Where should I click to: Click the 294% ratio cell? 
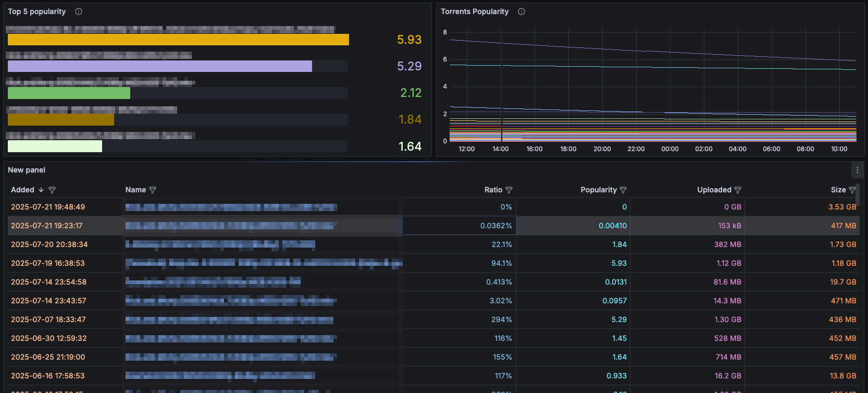[x=501, y=320]
